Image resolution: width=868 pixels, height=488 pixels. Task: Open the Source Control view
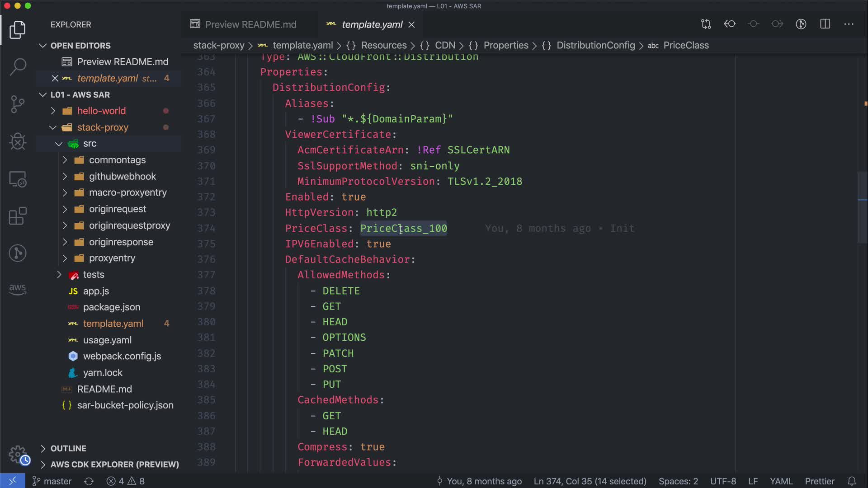tap(18, 104)
